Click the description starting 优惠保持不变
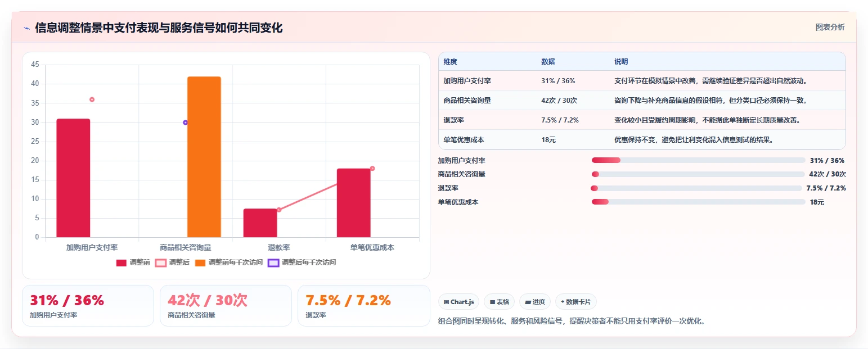The height and width of the screenshot is (349, 868). (694, 140)
